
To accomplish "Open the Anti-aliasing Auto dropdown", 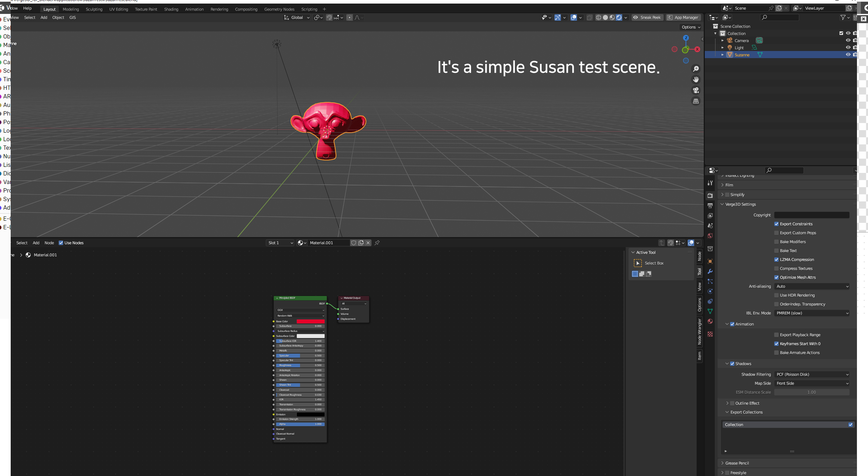I will point(812,286).
